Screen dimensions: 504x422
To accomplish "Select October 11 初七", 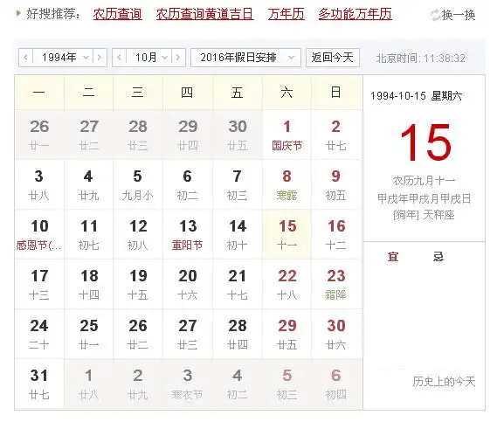I will click(x=89, y=235).
